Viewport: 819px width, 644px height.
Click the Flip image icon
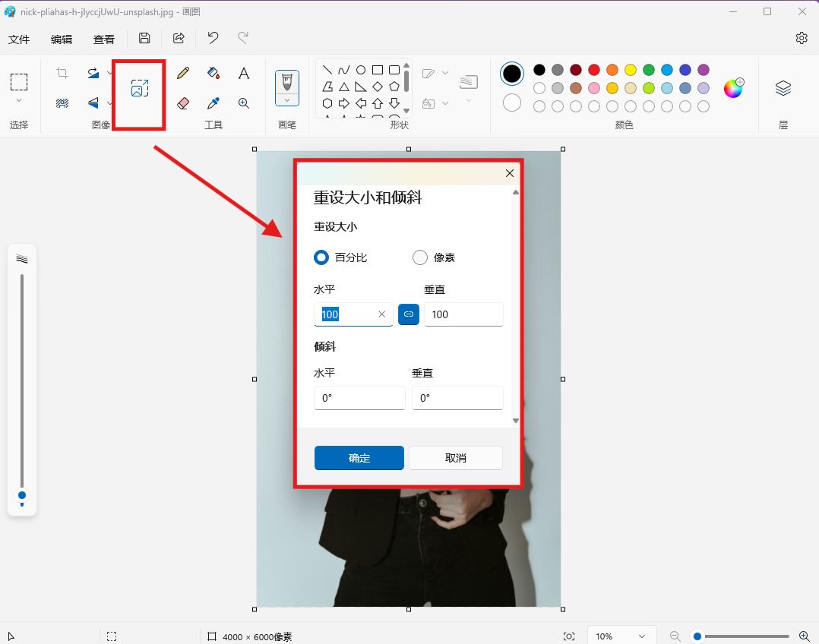pos(93,103)
